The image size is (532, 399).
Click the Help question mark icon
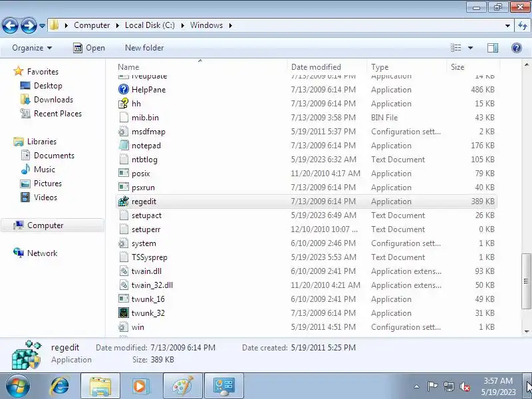(517, 48)
